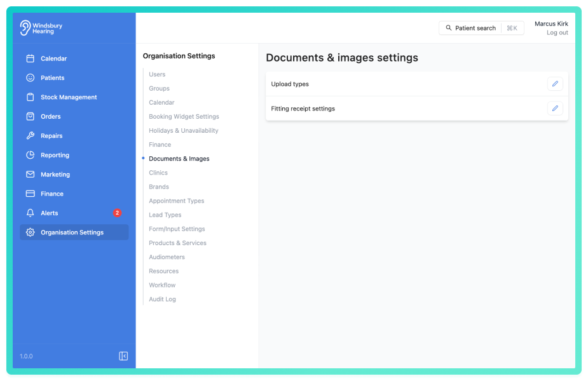Click the Stock Management clipboard icon
Screen dimensions: 588x381
(x=31, y=97)
